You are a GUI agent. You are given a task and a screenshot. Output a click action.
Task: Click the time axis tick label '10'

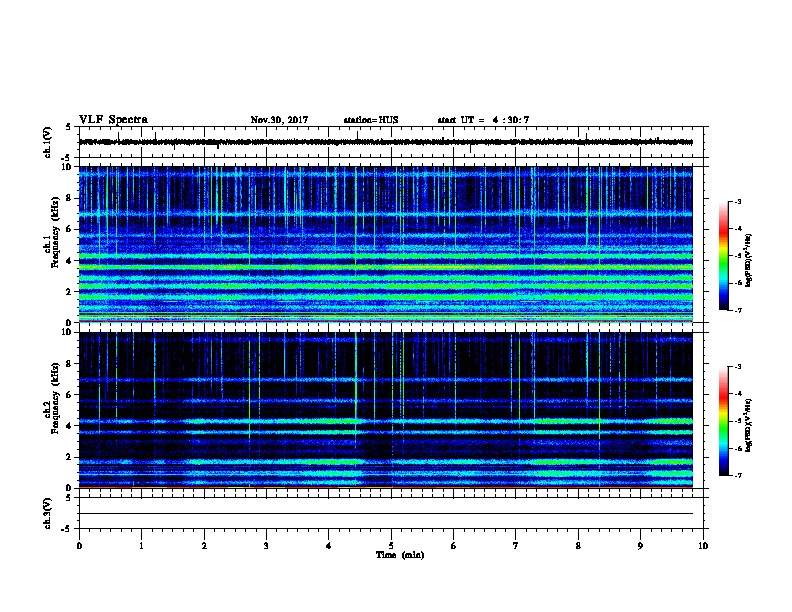pos(703,545)
